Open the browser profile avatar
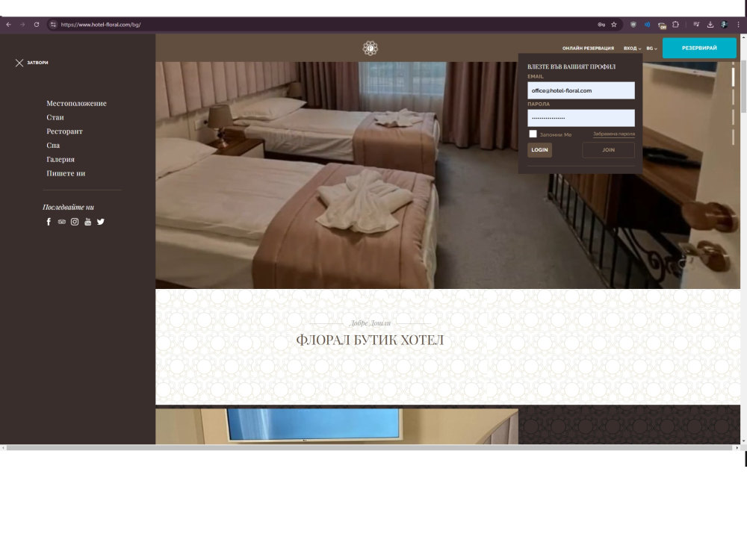747x560 pixels. (724, 25)
